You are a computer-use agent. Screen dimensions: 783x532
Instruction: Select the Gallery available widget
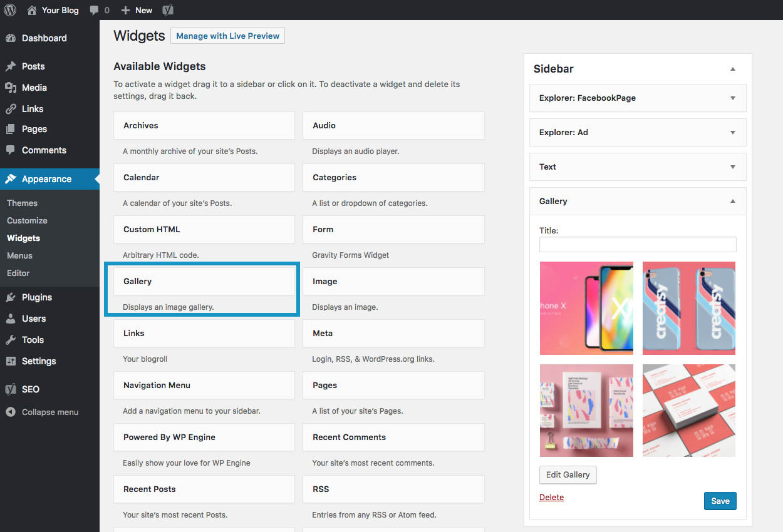[x=204, y=282]
